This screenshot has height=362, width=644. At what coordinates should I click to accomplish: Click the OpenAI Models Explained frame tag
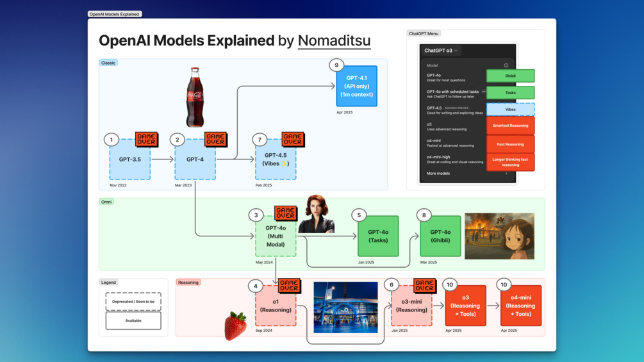click(x=115, y=14)
